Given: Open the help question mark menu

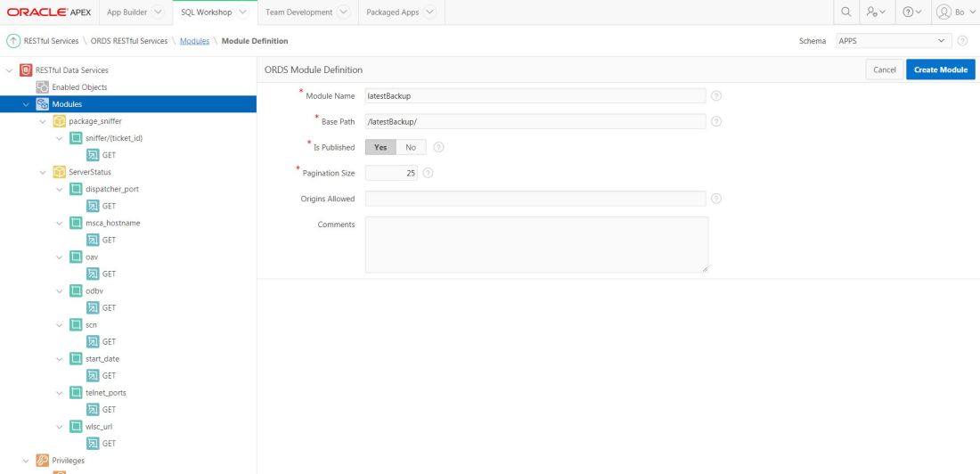Looking at the screenshot, I should point(908,12).
